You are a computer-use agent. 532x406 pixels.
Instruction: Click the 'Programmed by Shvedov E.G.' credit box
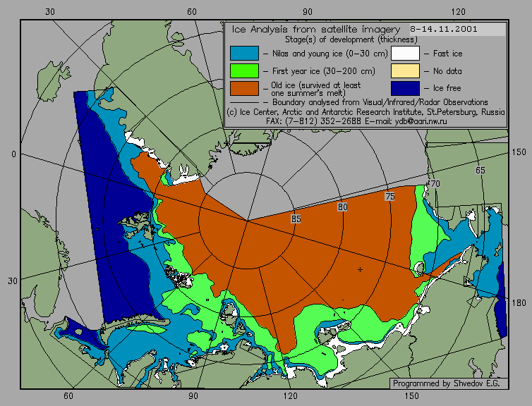tap(449, 383)
